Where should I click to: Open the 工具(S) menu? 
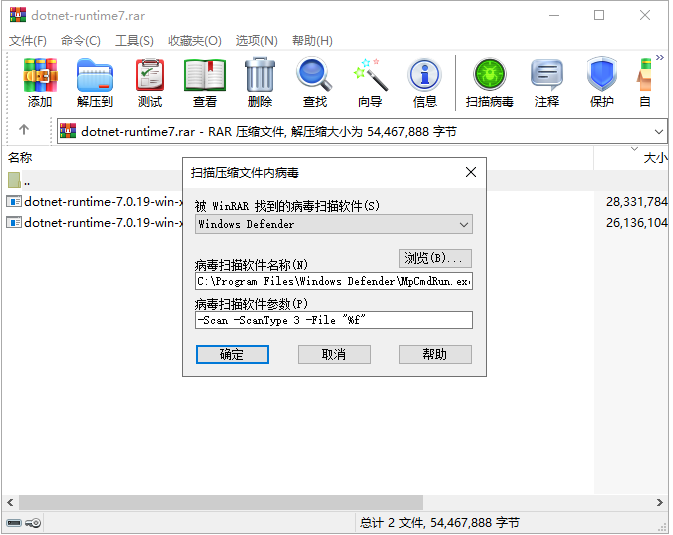(x=134, y=41)
